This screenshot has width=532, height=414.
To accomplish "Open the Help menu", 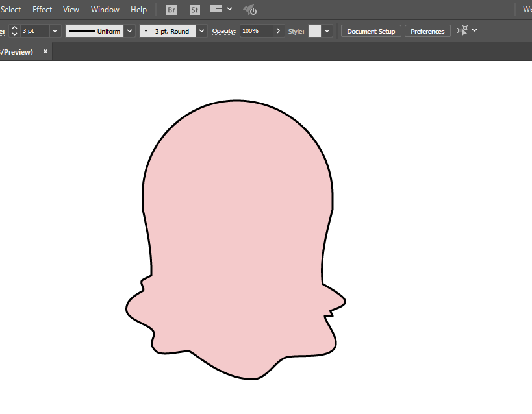I will [138, 10].
